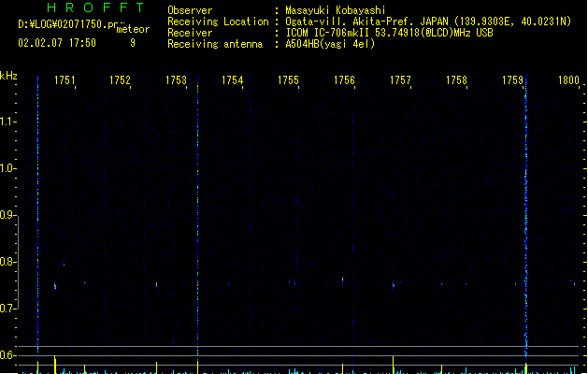Click the 1.0 kHz axis label
Screen dimensions: 588x374
[x=7, y=168]
